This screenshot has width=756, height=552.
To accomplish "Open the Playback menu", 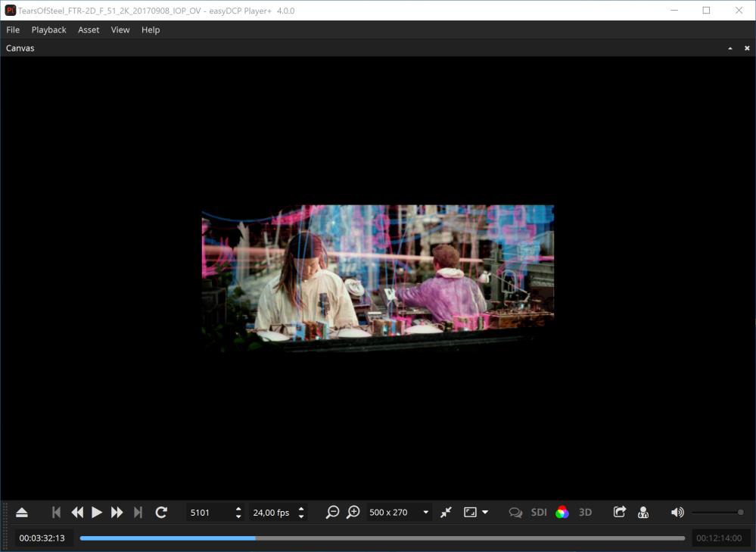I will click(48, 30).
